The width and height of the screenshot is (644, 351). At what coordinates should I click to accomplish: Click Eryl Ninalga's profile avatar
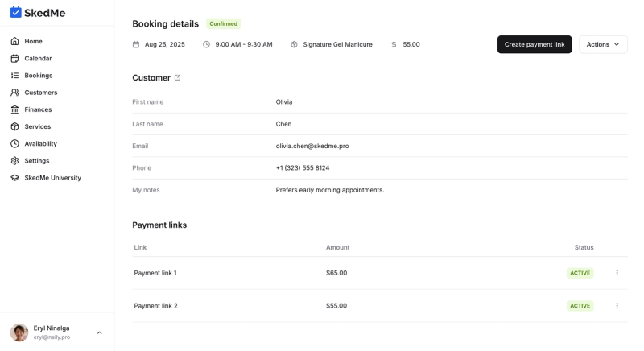click(19, 332)
